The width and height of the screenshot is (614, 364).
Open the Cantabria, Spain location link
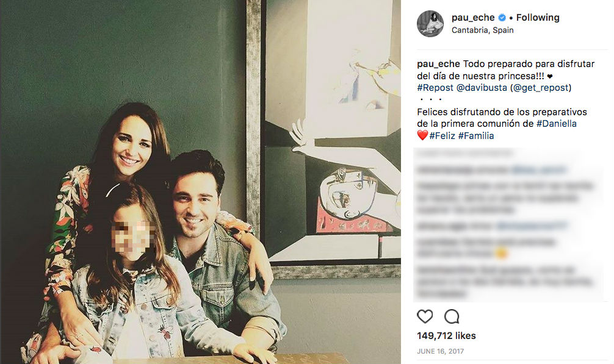point(482,30)
